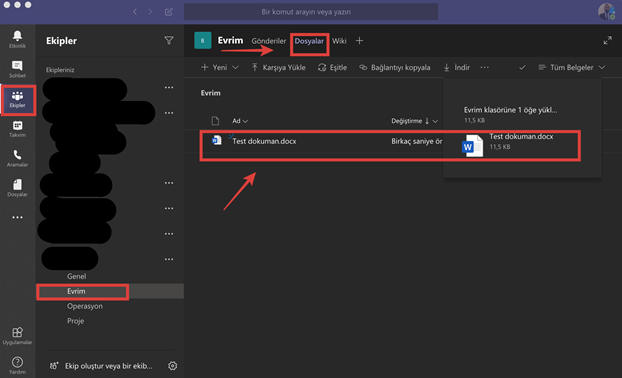The width and height of the screenshot is (622, 378).
Task: Open the Takvim calendar icon
Action: [x=17, y=129]
